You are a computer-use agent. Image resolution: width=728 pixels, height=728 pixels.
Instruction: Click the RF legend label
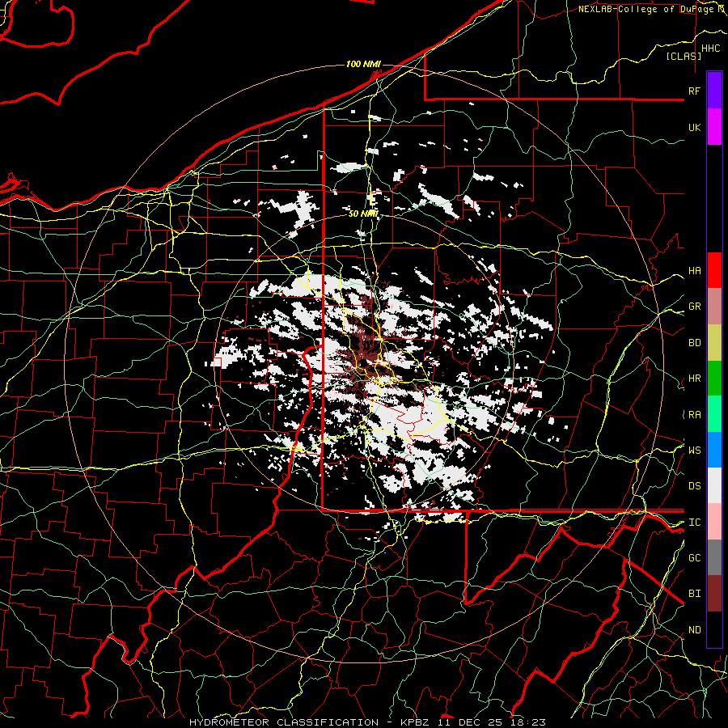[694, 91]
